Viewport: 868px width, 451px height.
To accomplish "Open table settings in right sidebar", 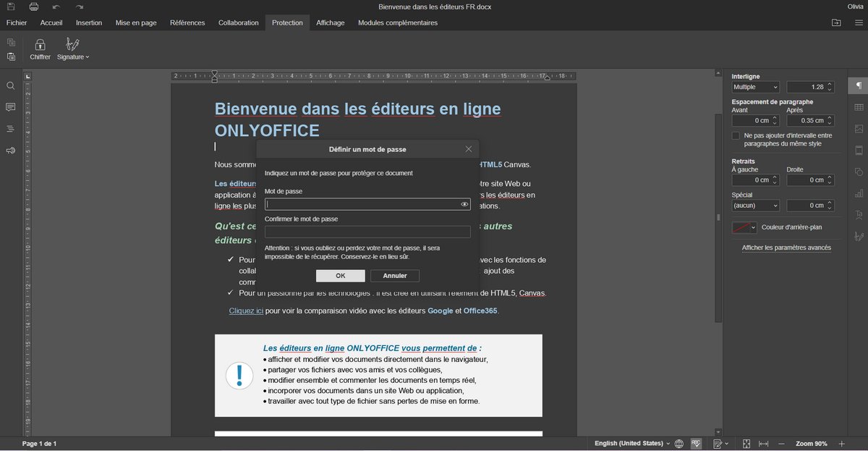I will tap(859, 107).
